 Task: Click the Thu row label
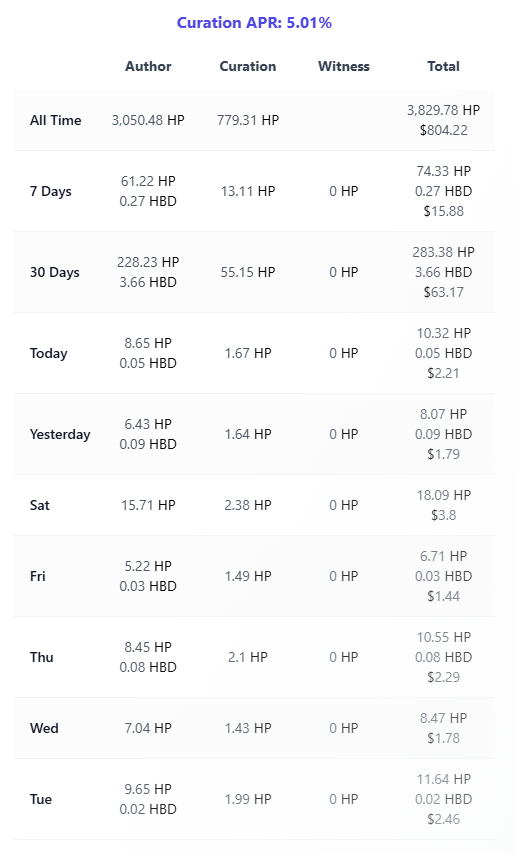click(x=41, y=657)
